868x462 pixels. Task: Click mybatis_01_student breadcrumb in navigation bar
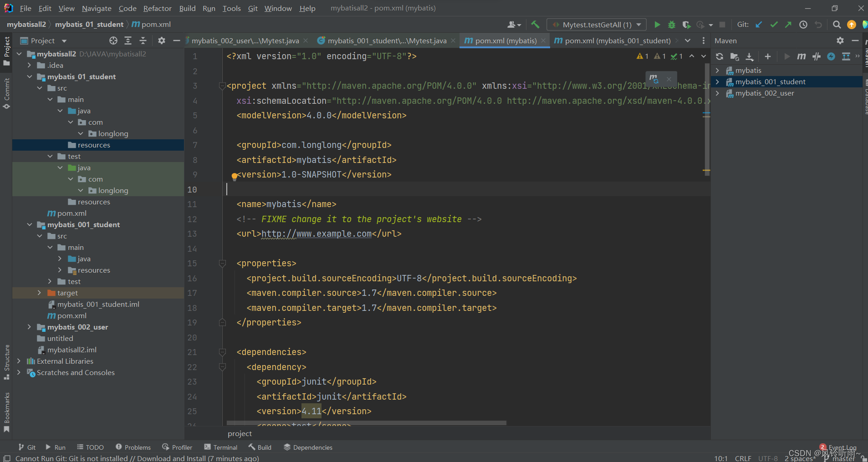click(89, 25)
